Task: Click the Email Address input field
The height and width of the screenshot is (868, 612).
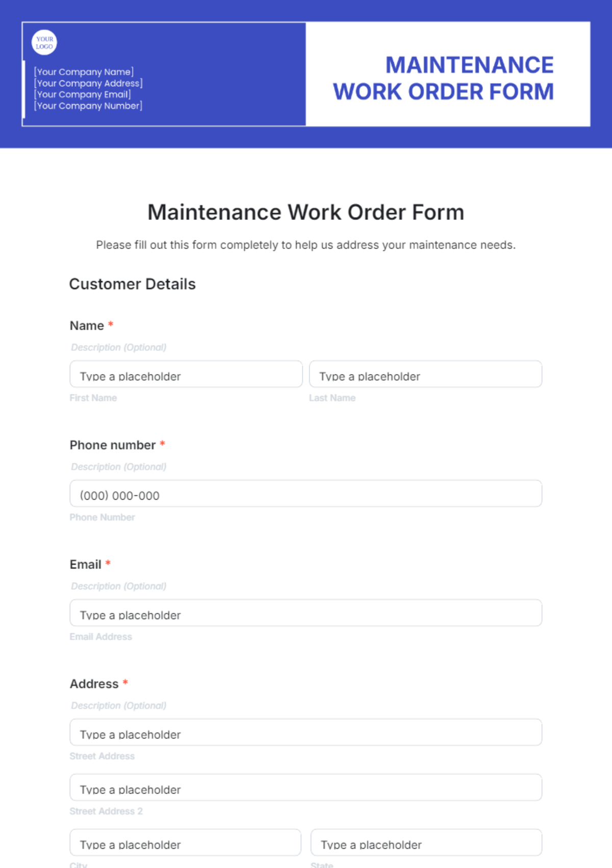Action: pyautogui.click(x=305, y=613)
